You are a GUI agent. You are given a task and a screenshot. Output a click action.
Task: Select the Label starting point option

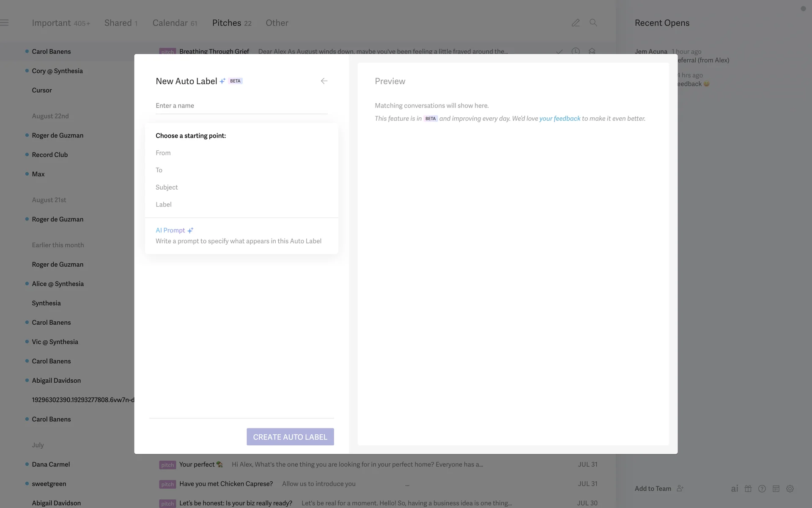(164, 204)
